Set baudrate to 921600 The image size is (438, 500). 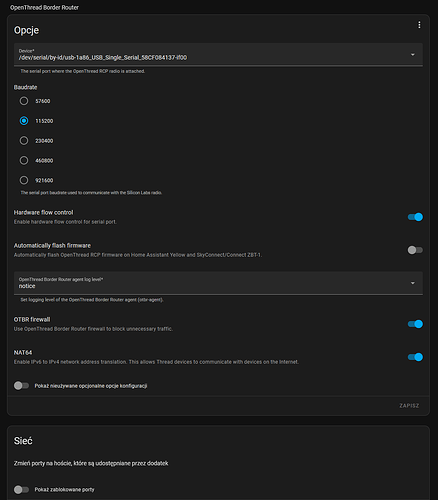click(24, 180)
